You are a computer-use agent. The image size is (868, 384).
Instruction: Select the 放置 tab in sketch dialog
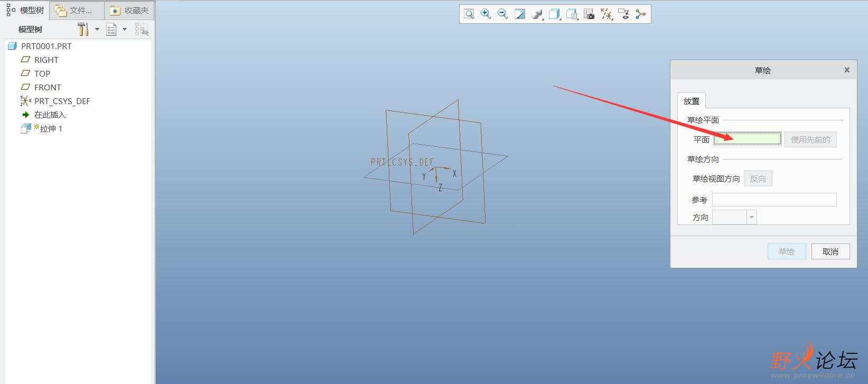(x=691, y=101)
